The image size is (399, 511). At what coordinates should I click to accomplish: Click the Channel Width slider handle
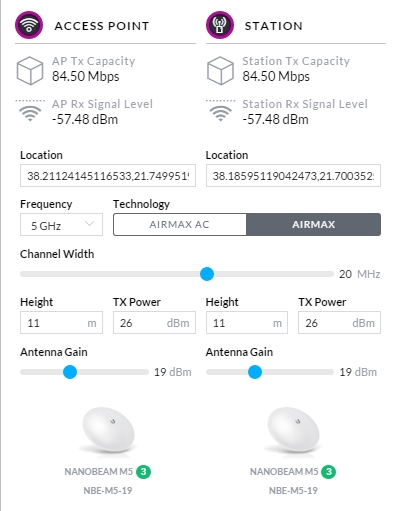click(207, 274)
